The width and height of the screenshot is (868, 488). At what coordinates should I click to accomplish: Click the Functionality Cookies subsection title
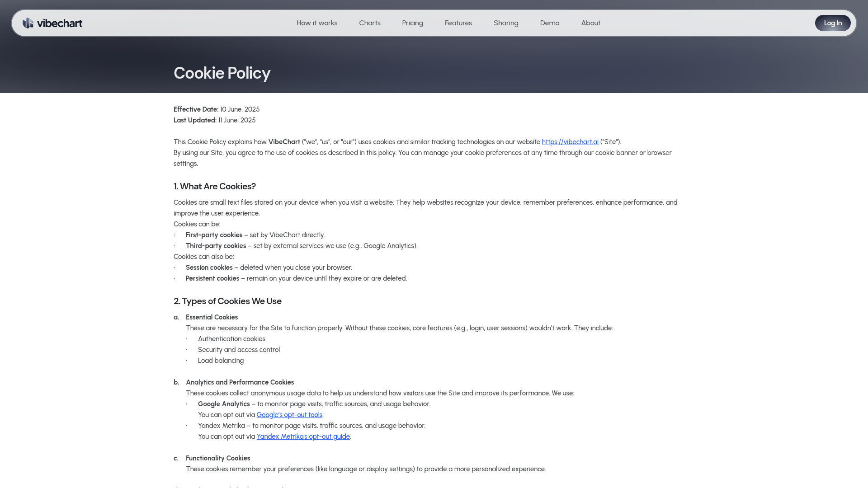point(218,458)
